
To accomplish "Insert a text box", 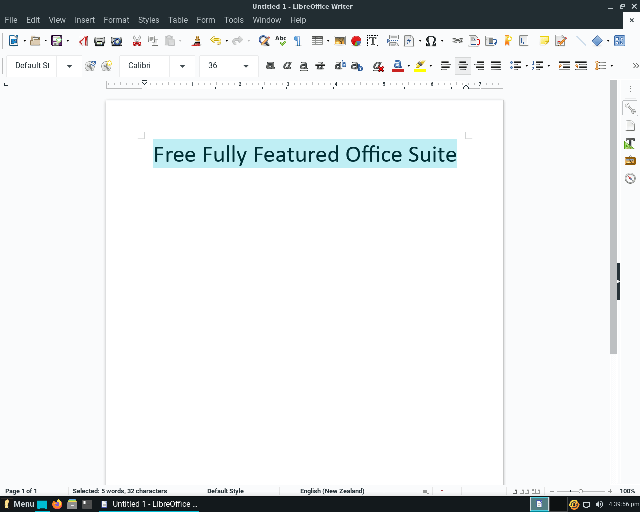I will pyautogui.click(x=372, y=41).
